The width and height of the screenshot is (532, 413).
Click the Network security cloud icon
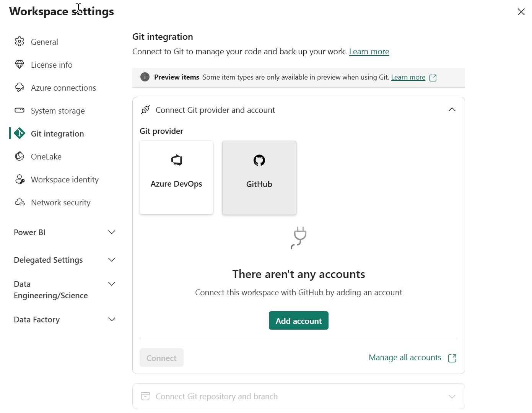tap(20, 202)
